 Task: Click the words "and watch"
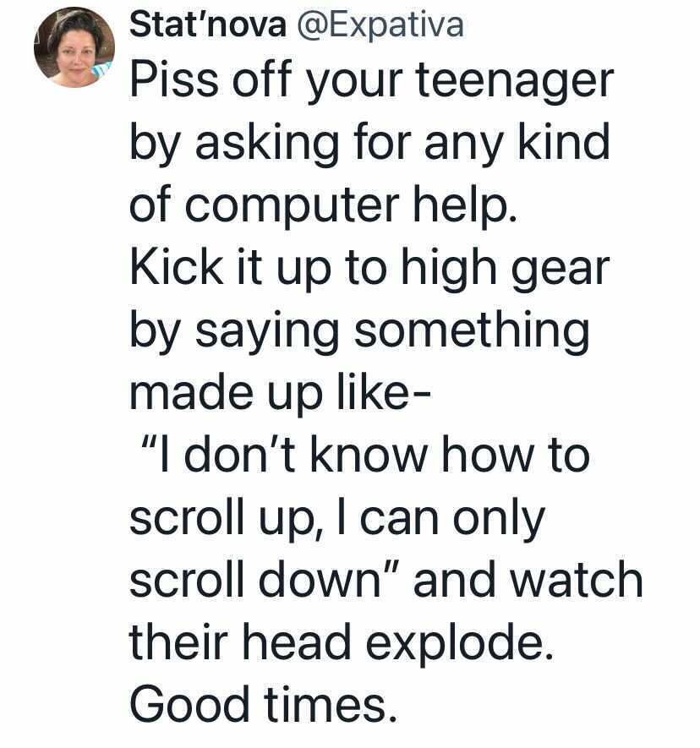click(x=528, y=580)
